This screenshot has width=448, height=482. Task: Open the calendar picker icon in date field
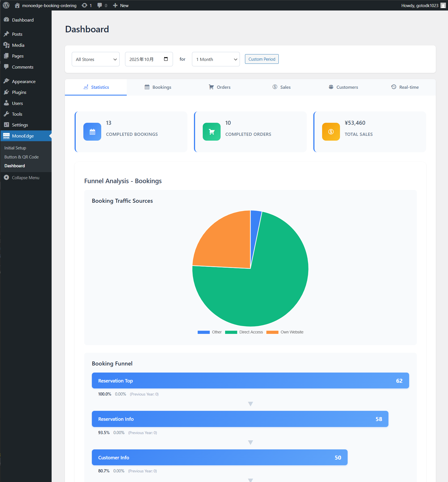pos(166,59)
